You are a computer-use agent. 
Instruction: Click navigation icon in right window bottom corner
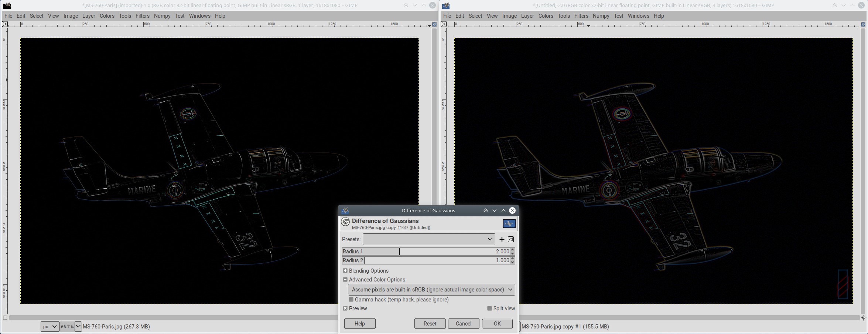click(x=863, y=318)
